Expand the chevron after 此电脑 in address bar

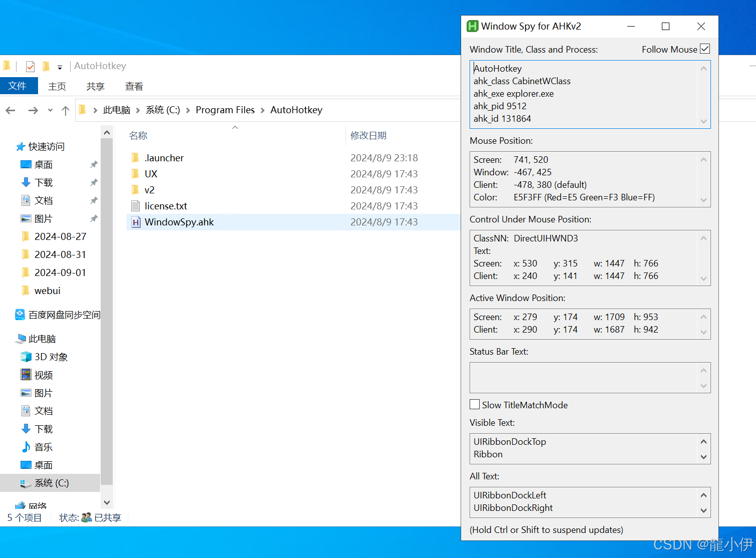tap(138, 110)
